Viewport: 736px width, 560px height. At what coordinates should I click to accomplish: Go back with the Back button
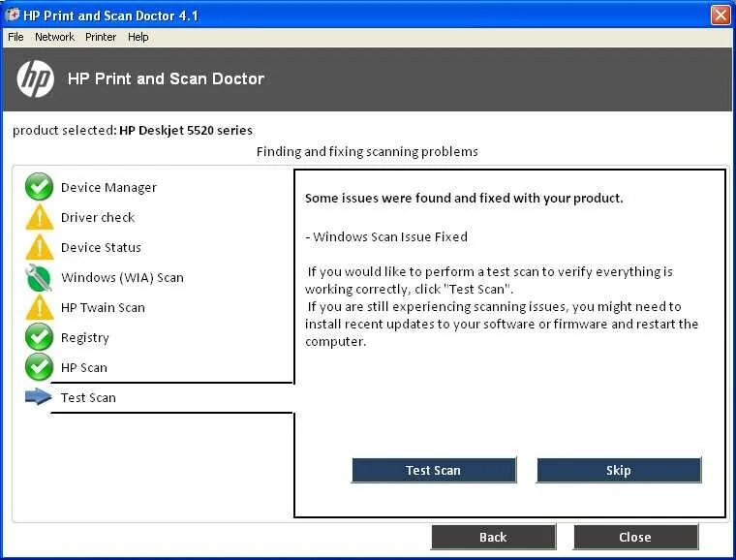pyautogui.click(x=493, y=537)
